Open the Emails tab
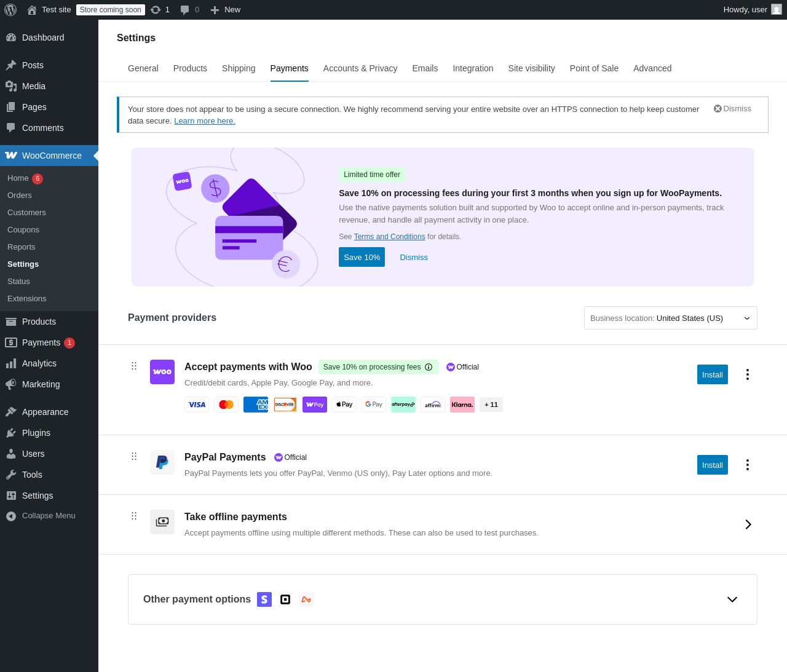 [425, 68]
